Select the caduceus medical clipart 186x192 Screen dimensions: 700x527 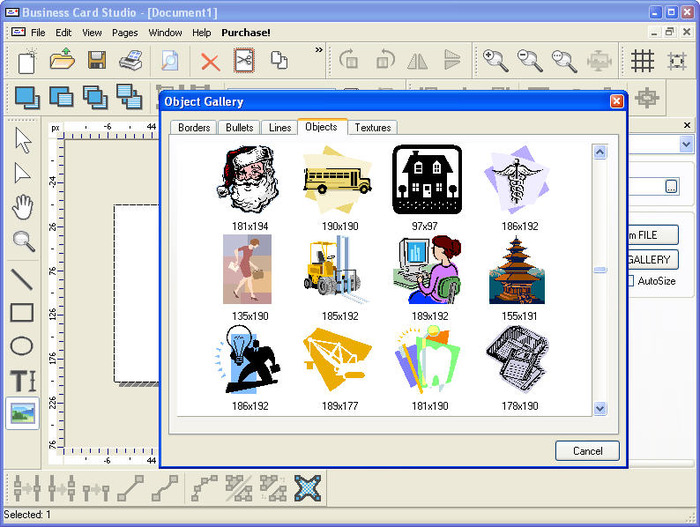(x=517, y=180)
